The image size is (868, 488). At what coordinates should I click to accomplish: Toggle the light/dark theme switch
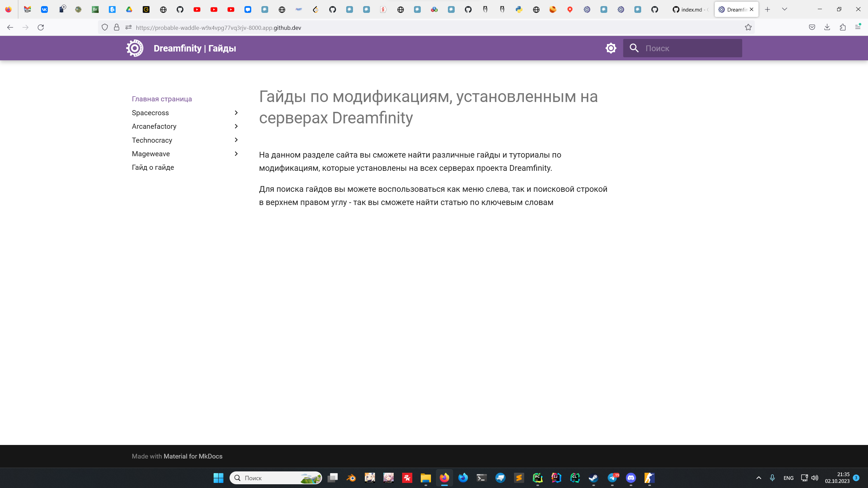[x=611, y=48]
